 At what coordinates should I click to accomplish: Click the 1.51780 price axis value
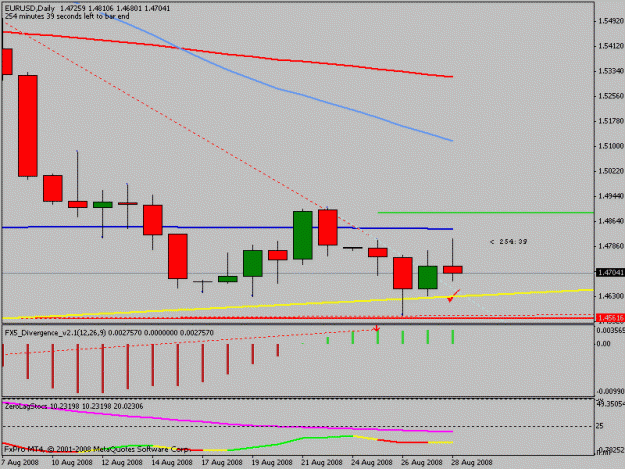click(x=611, y=121)
